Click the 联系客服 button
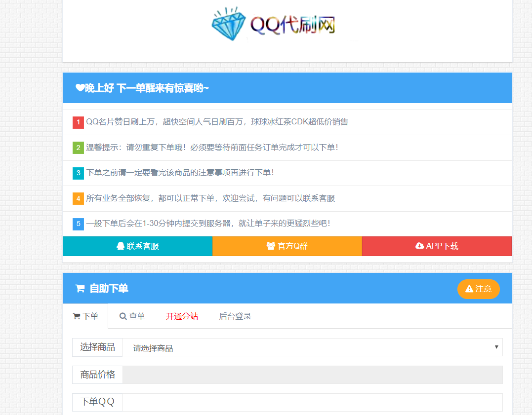Image resolution: width=532 pixels, height=415 pixels. click(137, 246)
